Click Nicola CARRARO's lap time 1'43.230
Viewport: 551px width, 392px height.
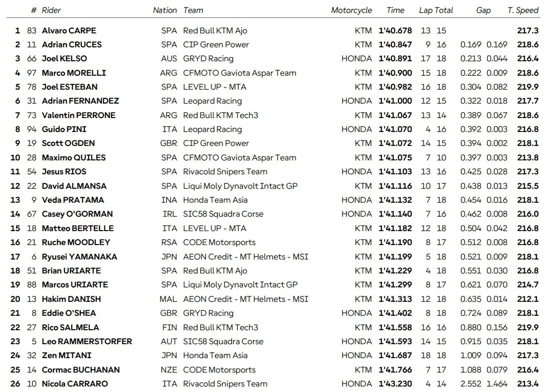point(395,384)
